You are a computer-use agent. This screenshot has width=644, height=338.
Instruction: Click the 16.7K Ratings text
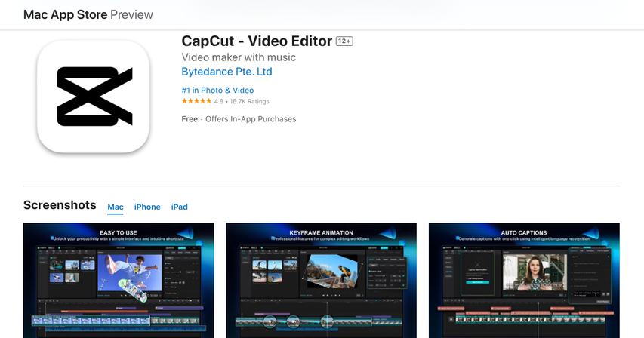(x=249, y=101)
